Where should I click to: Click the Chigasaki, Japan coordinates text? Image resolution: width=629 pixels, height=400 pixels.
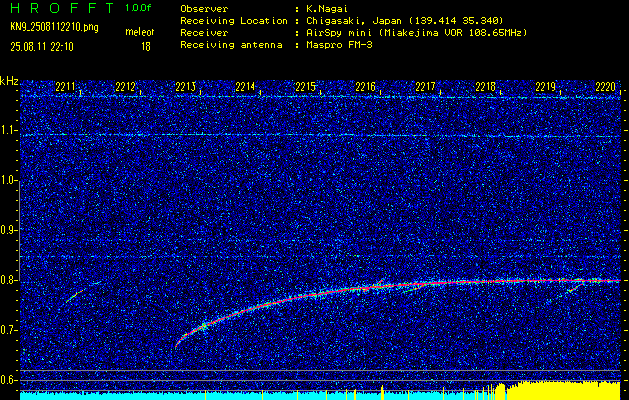(404, 20)
